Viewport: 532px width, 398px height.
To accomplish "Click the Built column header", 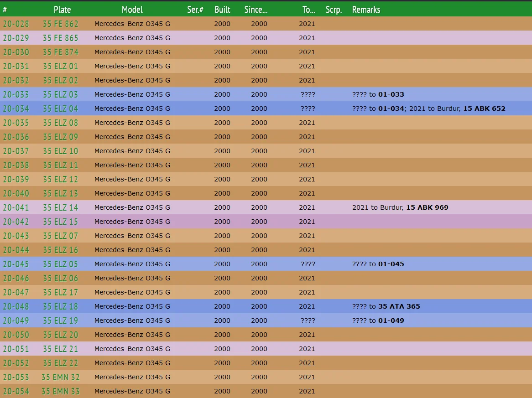I will [x=222, y=10].
